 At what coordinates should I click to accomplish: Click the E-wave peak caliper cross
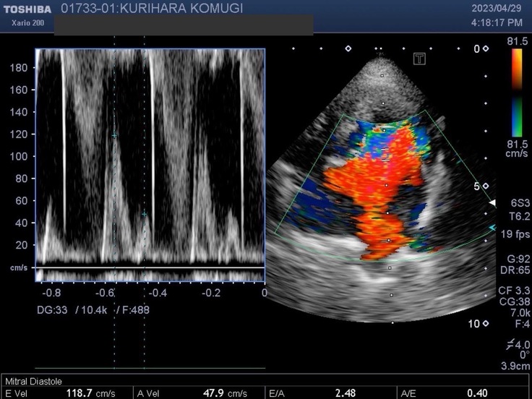pyautogui.click(x=114, y=135)
